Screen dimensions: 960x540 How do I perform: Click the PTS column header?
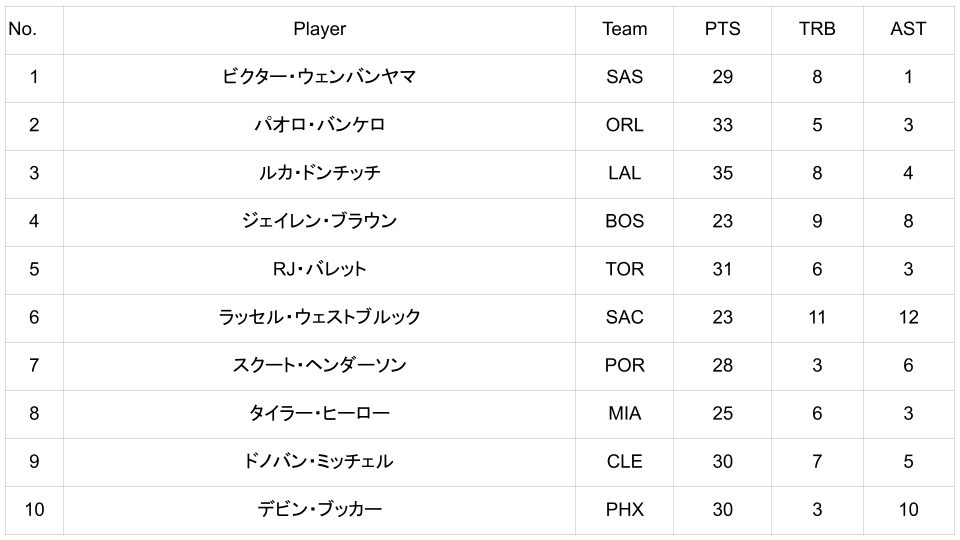click(722, 29)
